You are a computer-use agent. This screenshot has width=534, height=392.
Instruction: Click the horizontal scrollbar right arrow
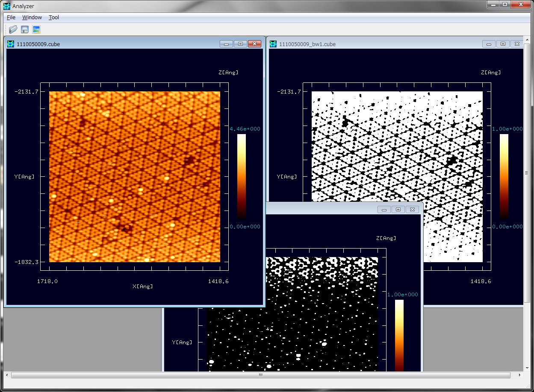point(520,375)
